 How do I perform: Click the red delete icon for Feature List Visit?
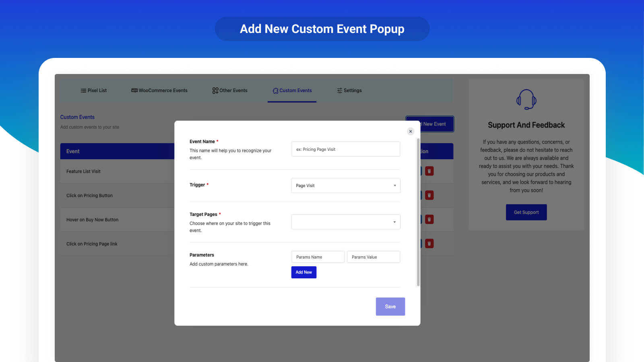click(429, 171)
